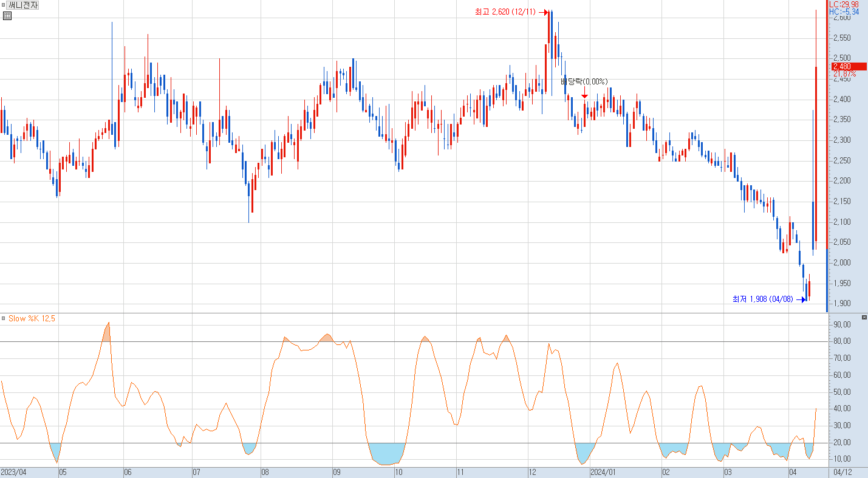Click the 12 month label on the time axis

(532, 472)
